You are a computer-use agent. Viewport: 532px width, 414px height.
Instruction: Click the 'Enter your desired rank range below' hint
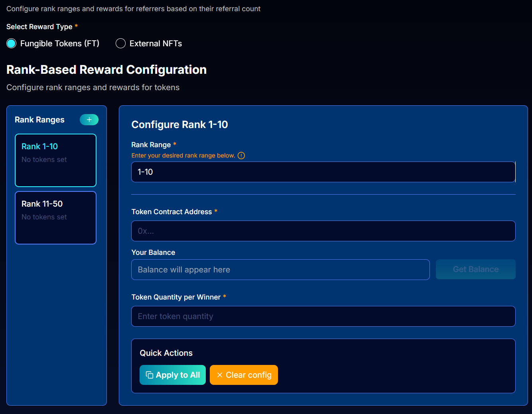(183, 156)
